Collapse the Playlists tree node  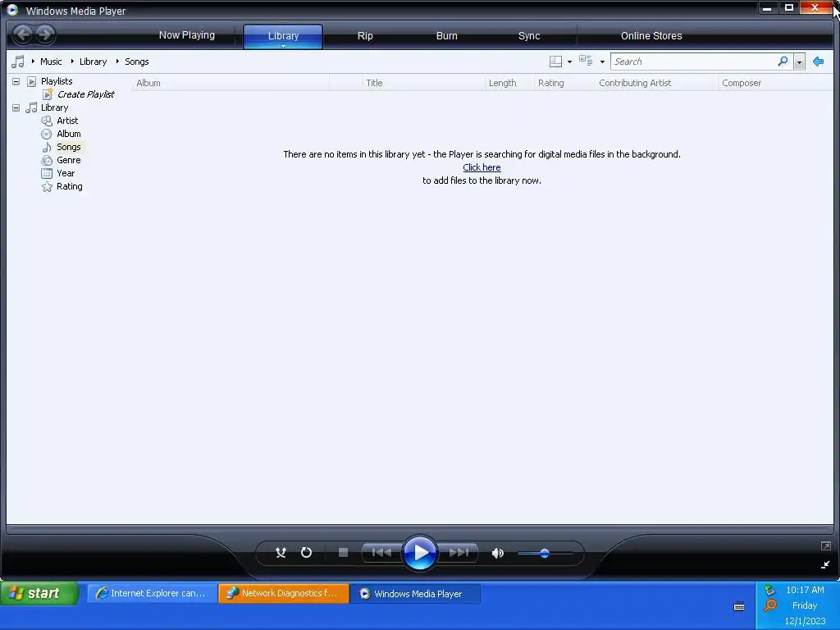point(16,81)
